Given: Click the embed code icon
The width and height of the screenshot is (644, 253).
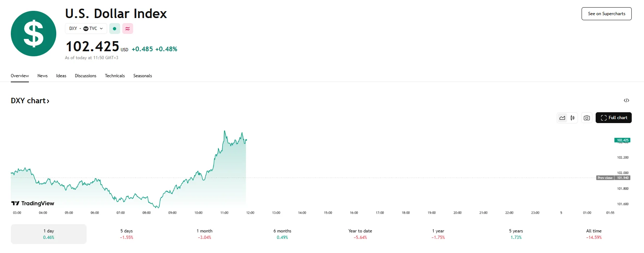Looking at the screenshot, I should tap(626, 101).
